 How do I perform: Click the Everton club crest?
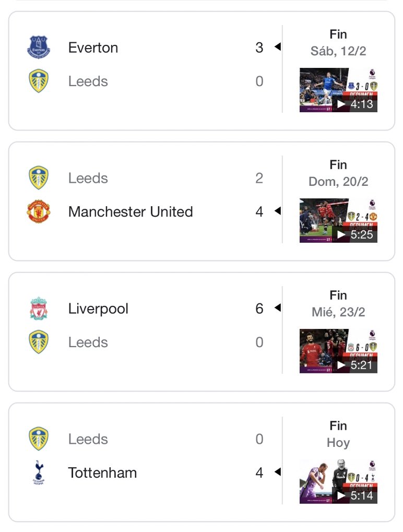tap(39, 48)
